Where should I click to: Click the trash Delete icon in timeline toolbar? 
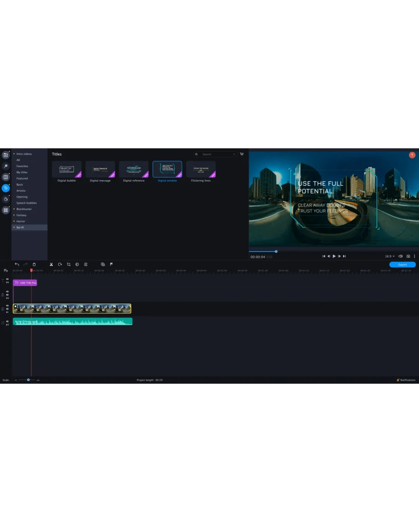(x=34, y=264)
